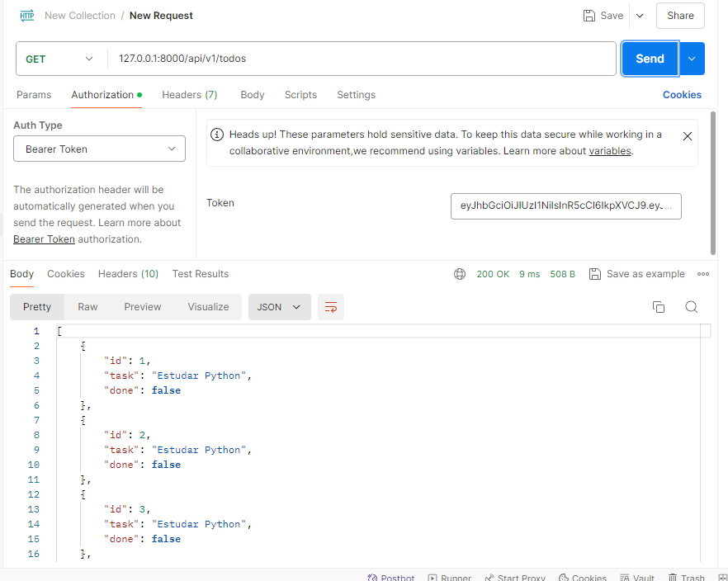The height and width of the screenshot is (581, 728).
Task: Expand the Send button options arrow
Action: click(x=692, y=59)
